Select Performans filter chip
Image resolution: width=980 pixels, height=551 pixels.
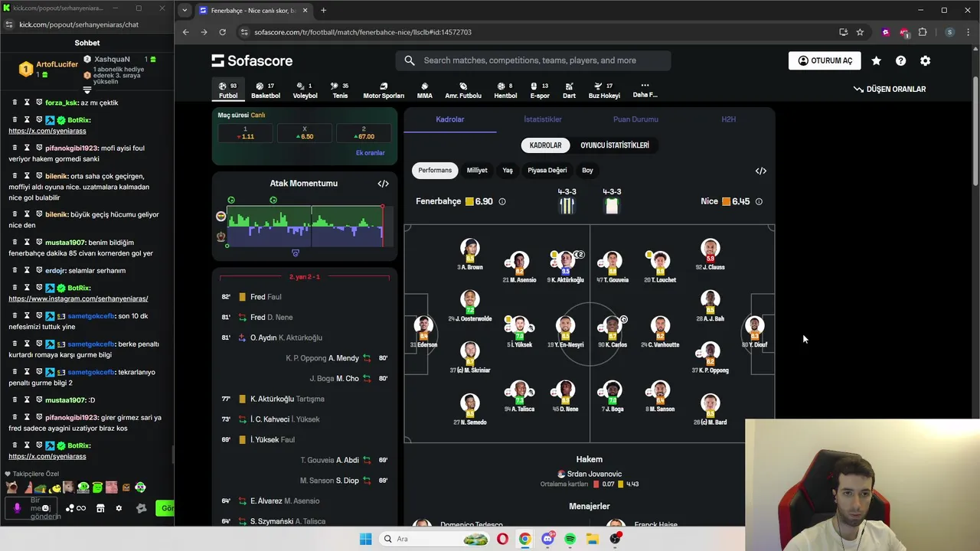click(435, 170)
